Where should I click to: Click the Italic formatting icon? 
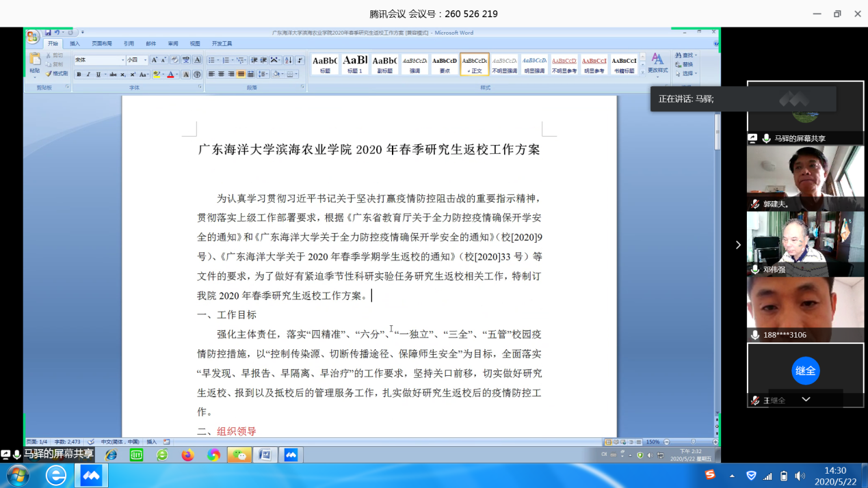pyautogui.click(x=88, y=74)
